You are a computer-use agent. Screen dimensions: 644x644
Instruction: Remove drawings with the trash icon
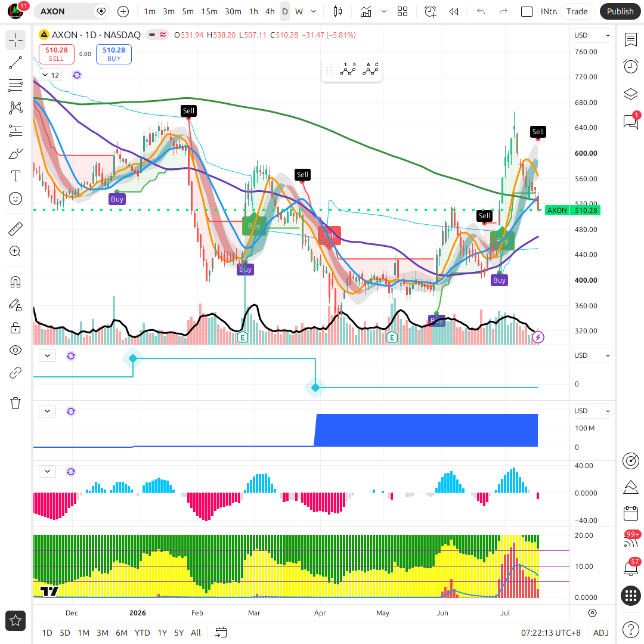pos(16,403)
